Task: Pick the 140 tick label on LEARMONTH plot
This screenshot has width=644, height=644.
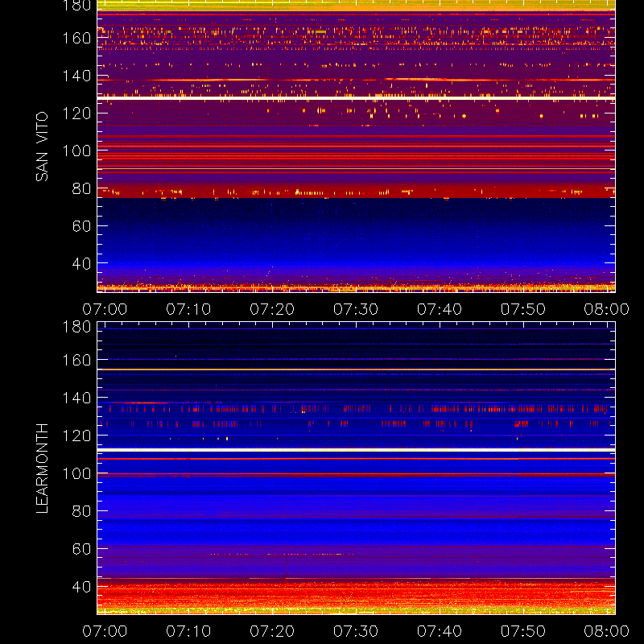Action: coord(76,398)
